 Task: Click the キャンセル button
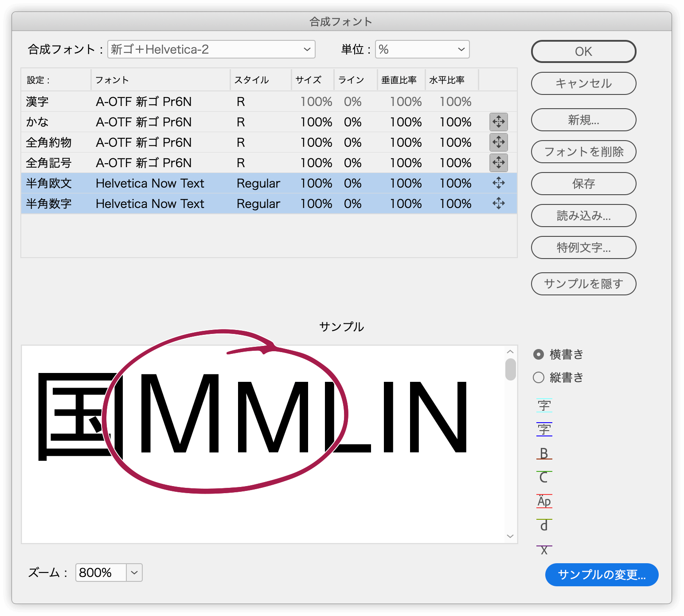[x=583, y=83]
